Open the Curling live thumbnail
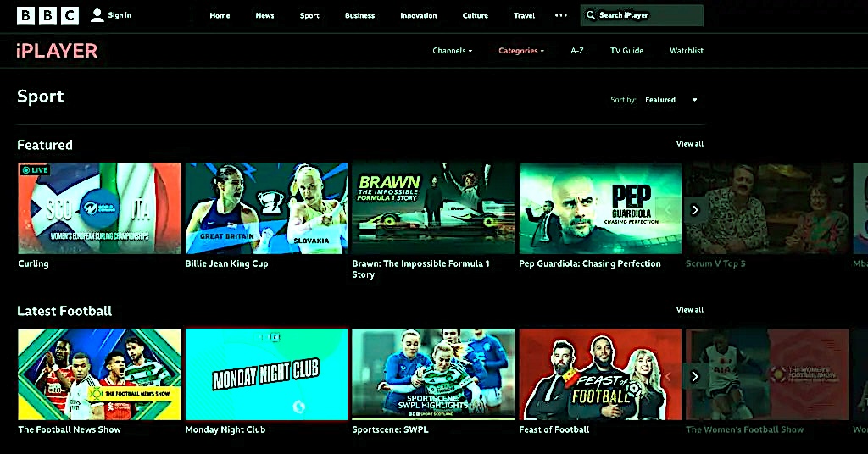Image resolution: width=868 pixels, height=454 pixels. [100, 208]
